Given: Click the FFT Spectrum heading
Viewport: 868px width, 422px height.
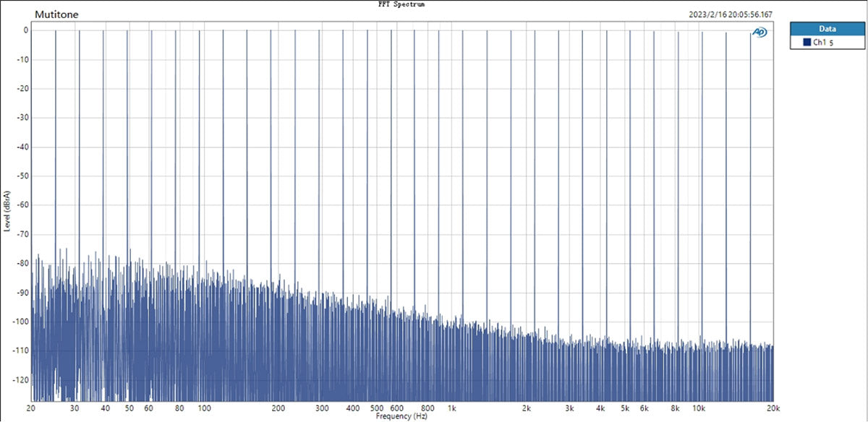Looking at the screenshot, I should coord(402,4).
